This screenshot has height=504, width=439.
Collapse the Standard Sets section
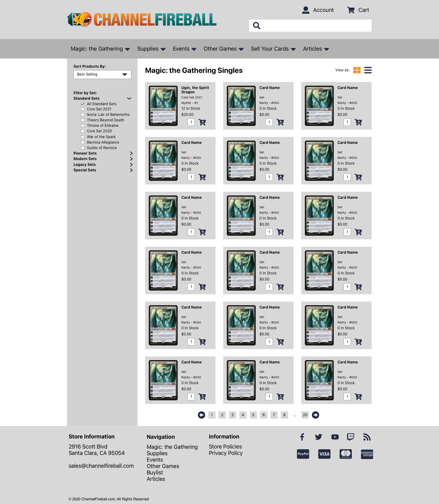pyautogui.click(x=129, y=98)
